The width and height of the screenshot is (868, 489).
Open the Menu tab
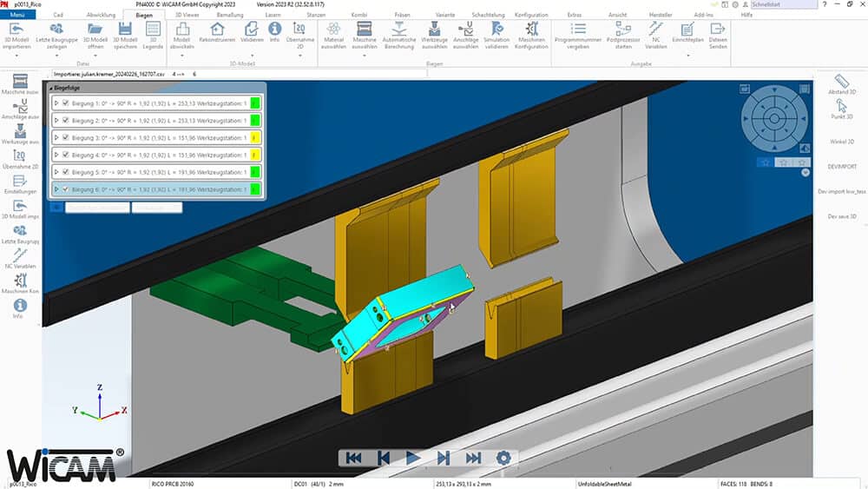coord(17,15)
